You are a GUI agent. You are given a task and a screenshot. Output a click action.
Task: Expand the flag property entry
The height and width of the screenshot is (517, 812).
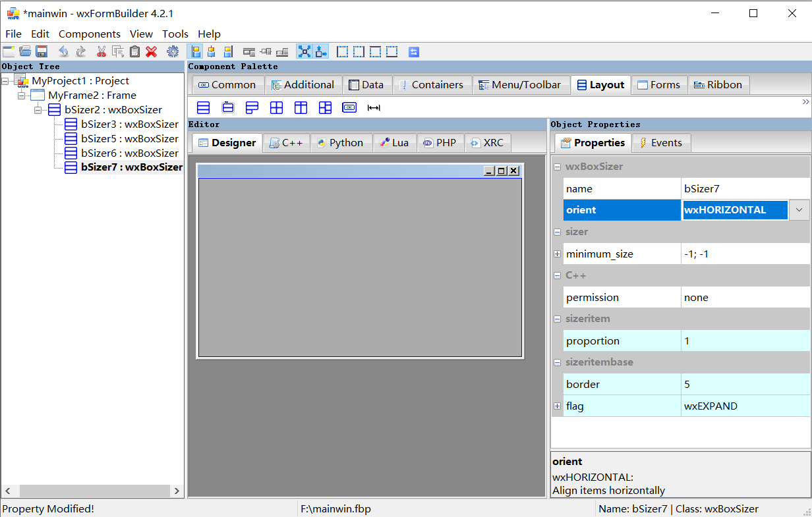(557, 406)
